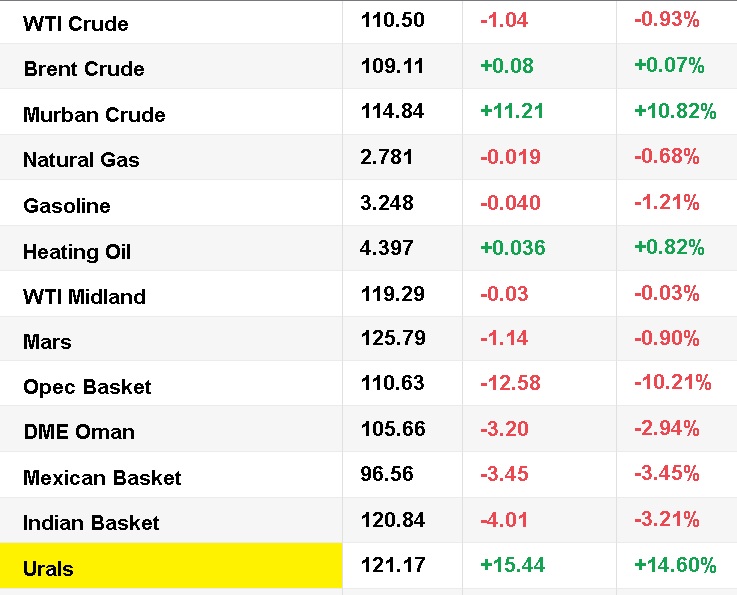737x595 pixels.
Task: Select the Indian Basket name
Action: coord(91,523)
